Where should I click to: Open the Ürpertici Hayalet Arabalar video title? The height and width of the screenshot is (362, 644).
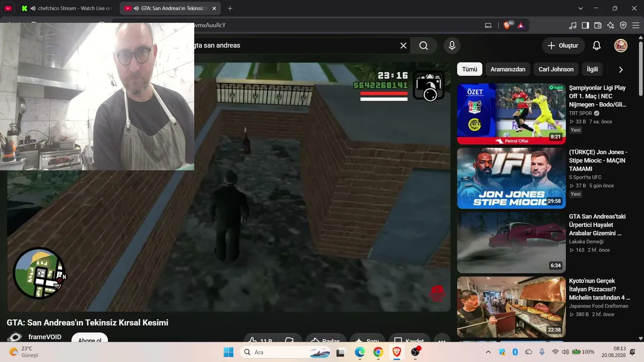[x=598, y=225]
